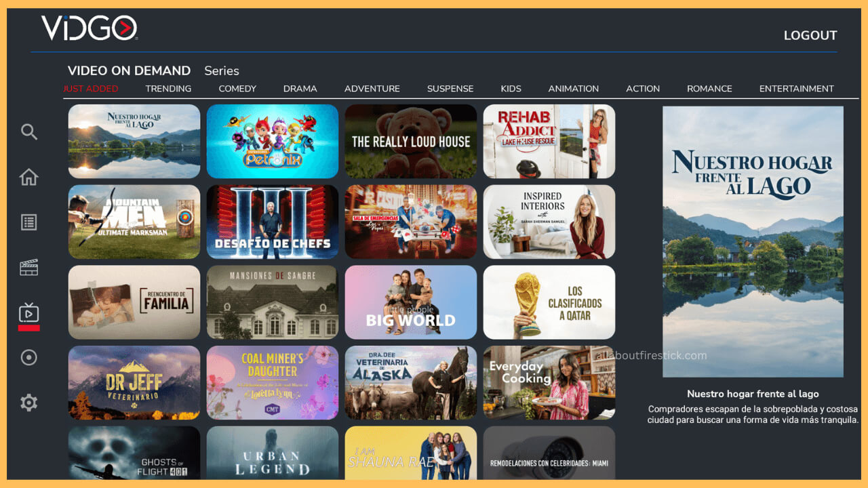The width and height of the screenshot is (868, 488).
Task: Select the Rehab Addict Lake House Rescue tile
Action: tap(549, 140)
